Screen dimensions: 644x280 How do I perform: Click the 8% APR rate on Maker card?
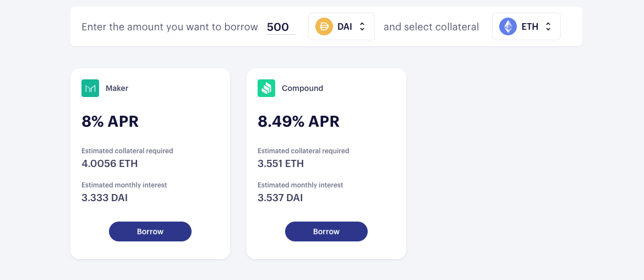110,121
